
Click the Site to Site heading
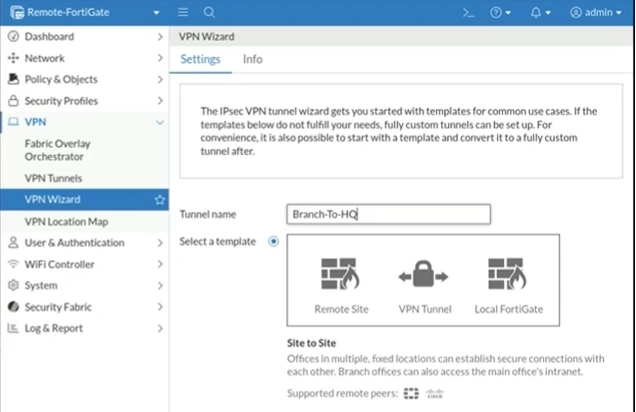pos(312,343)
